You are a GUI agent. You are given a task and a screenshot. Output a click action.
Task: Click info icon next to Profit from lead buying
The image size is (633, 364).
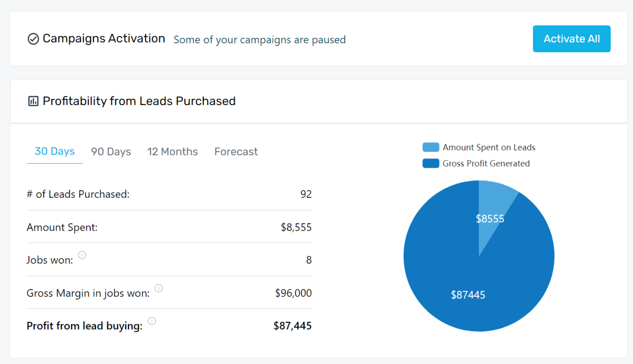[x=152, y=321]
